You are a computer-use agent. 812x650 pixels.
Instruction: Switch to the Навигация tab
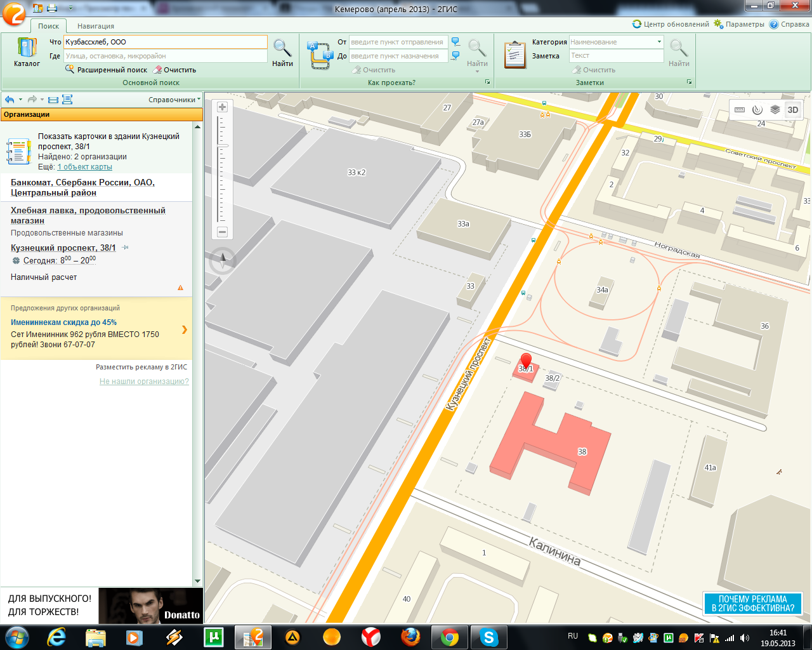click(96, 26)
